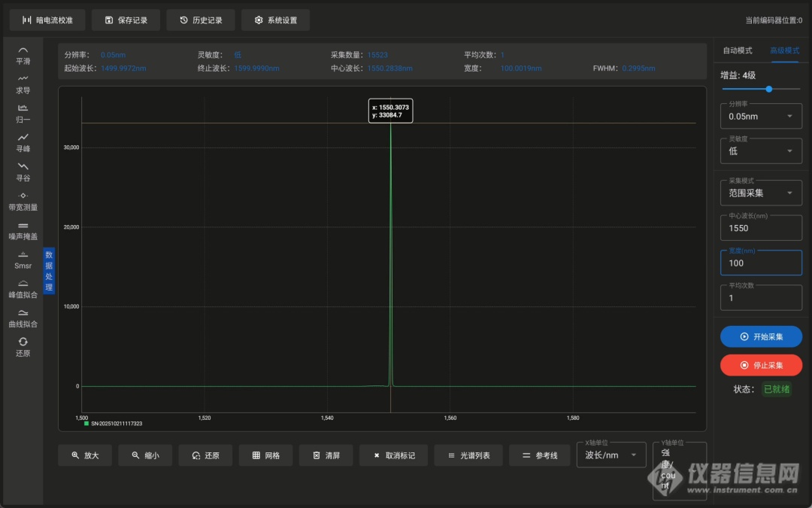Screen dimensions: 812x508
Task: Clear the chart with 清屏
Action: click(x=326, y=455)
